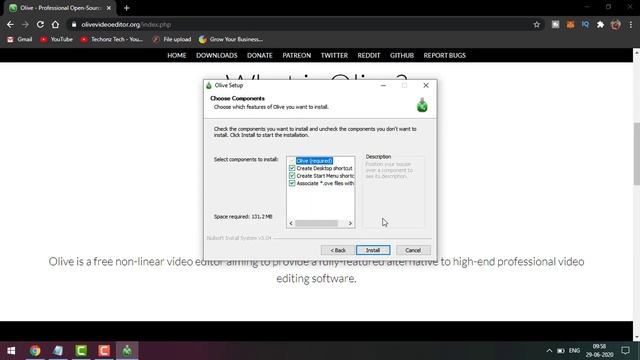Open the DONATE navigation link
Viewport: 640px width, 360px height.
[x=260, y=56]
